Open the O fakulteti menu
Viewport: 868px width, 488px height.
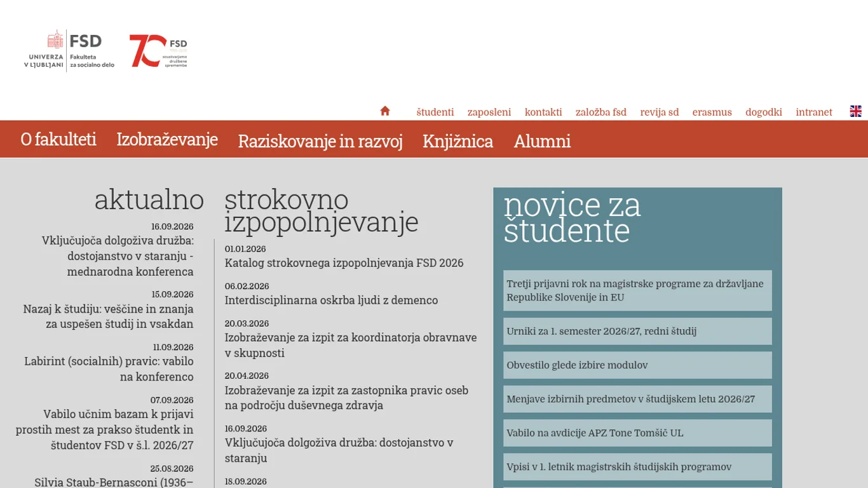(58, 139)
